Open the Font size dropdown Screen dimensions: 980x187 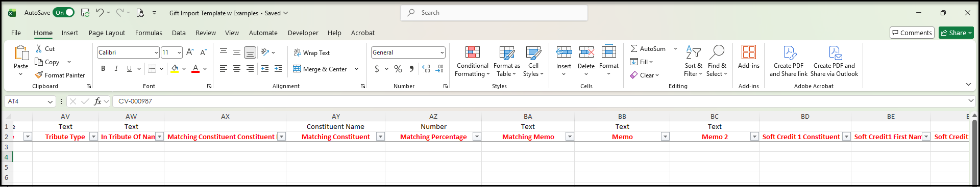tap(179, 52)
